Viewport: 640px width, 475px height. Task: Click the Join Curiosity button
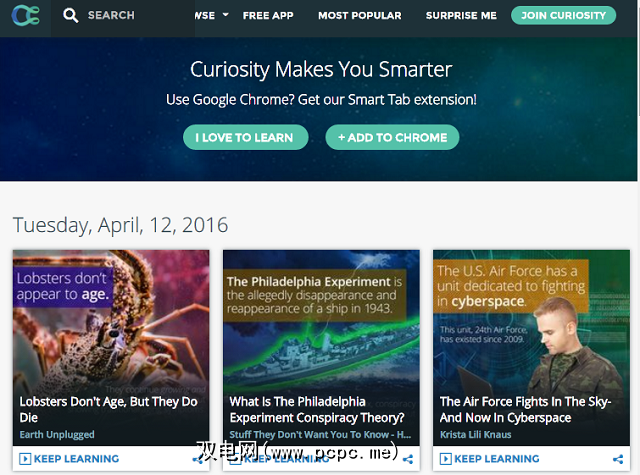(x=563, y=16)
